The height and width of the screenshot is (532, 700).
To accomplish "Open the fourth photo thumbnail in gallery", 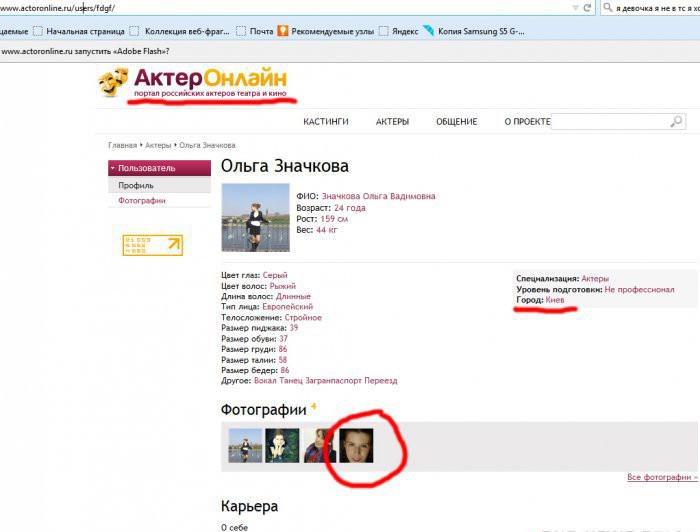I will coord(357,445).
